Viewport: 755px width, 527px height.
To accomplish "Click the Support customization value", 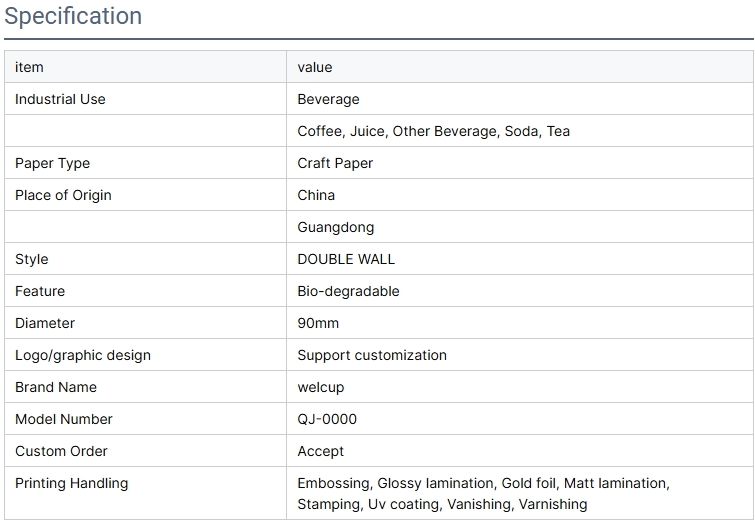I will pyautogui.click(x=372, y=355).
